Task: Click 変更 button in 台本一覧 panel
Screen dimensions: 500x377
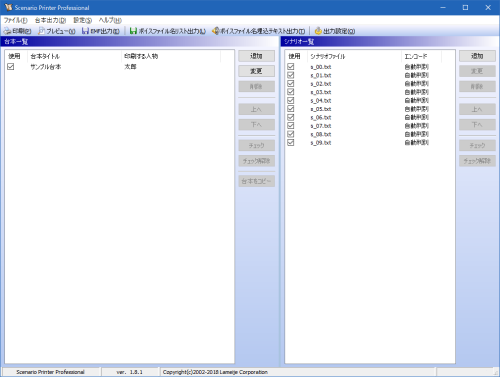Action: point(256,71)
